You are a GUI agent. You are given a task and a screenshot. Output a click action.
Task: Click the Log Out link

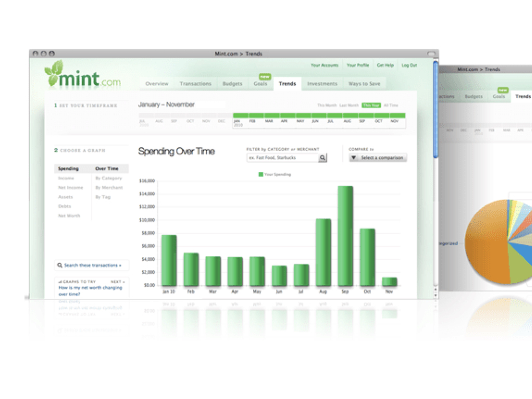click(409, 65)
